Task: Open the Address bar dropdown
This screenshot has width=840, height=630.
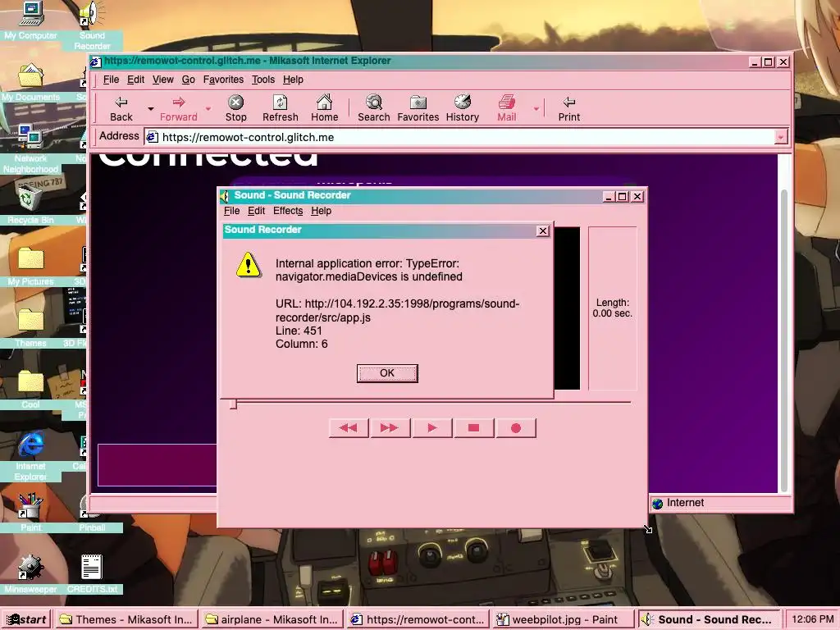Action: coord(781,137)
